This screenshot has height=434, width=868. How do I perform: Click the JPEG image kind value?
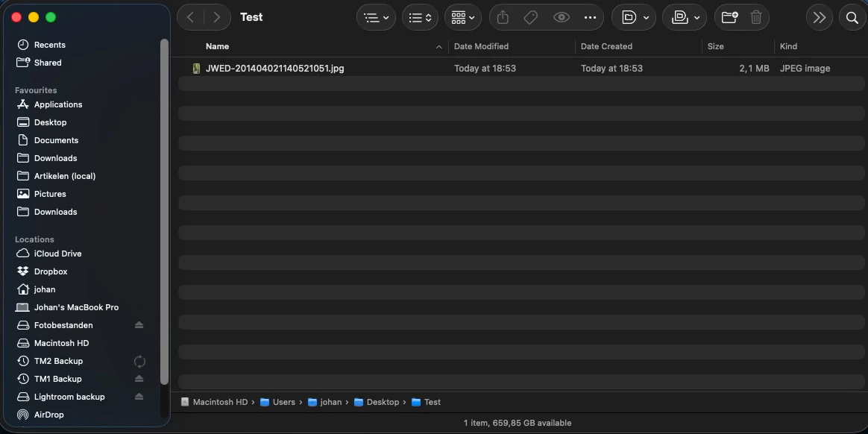pyautogui.click(x=805, y=69)
